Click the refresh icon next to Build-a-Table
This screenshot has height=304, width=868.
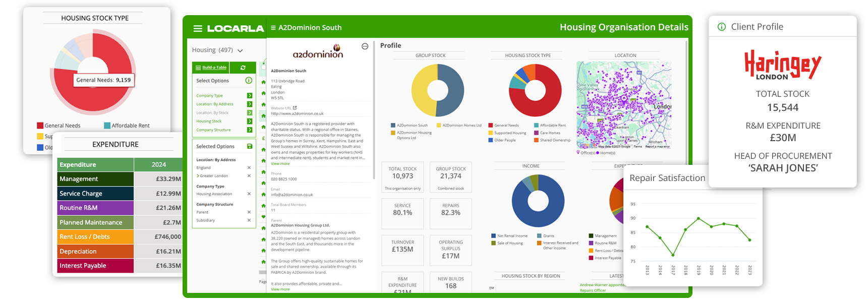[x=243, y=68]
